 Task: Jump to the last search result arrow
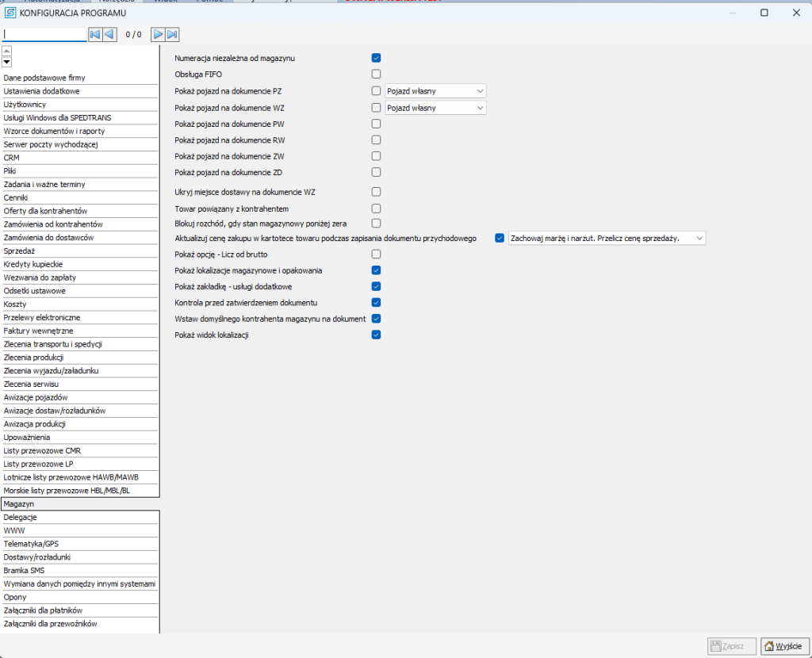pos(172,34)
